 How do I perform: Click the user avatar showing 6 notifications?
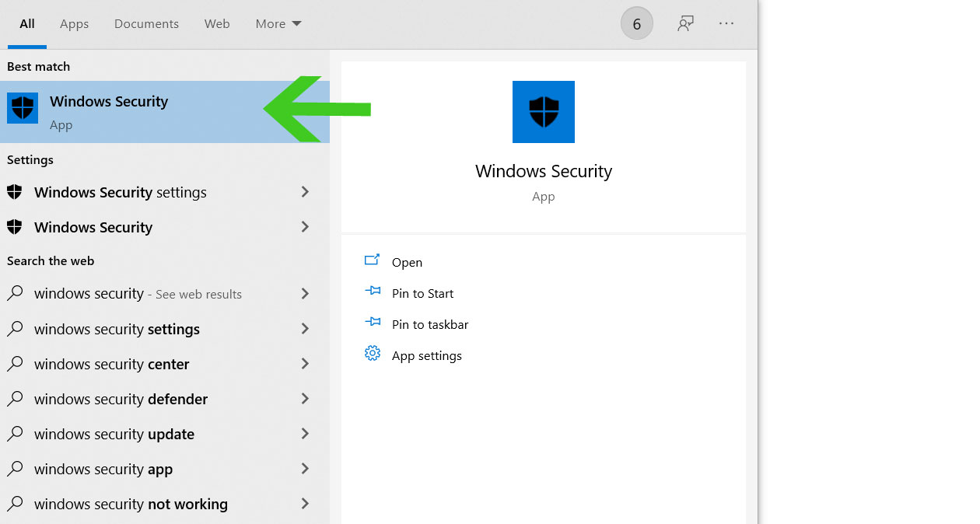point(636,23)
